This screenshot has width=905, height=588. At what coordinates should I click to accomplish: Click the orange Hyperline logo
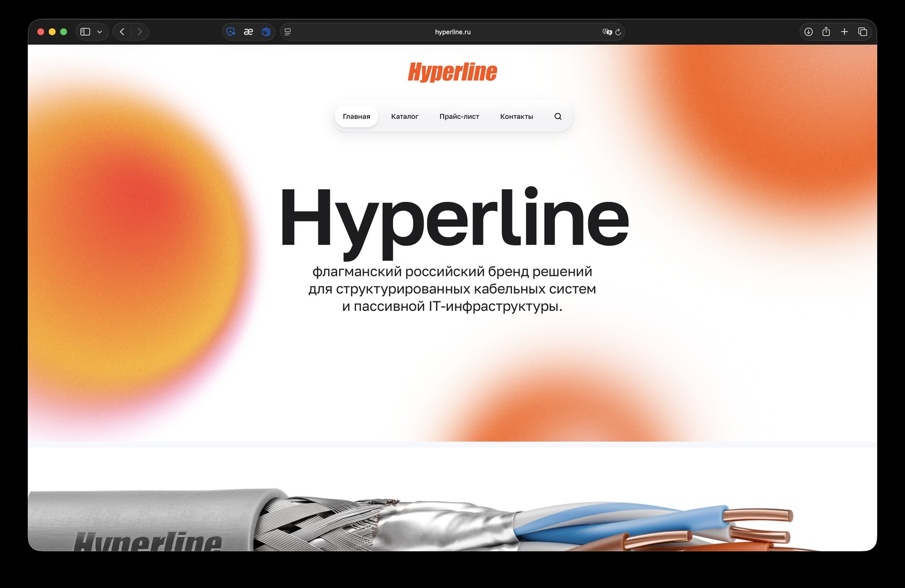pyautogui.click(x=453, y=72)
